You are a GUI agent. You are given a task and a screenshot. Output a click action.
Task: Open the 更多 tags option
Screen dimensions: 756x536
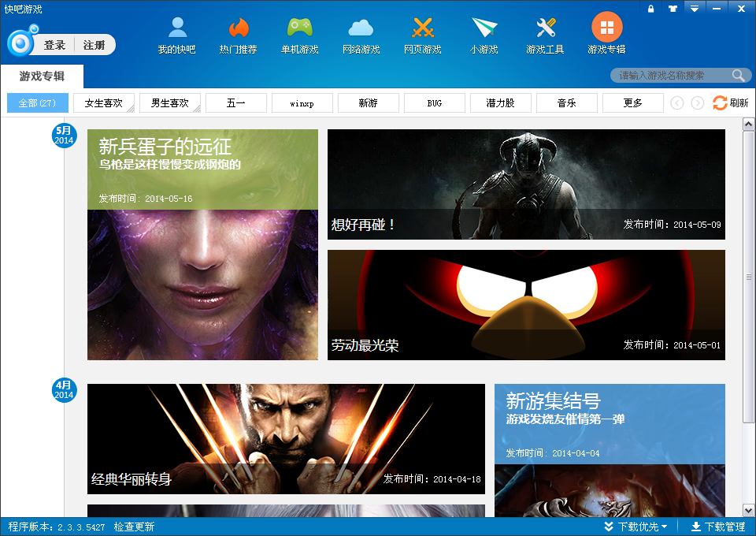click(x=633, y=102)
